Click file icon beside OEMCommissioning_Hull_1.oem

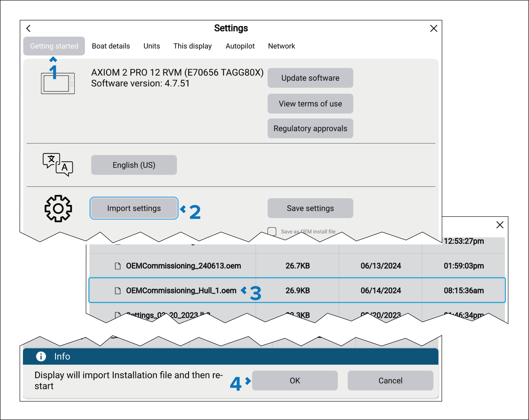click(118, 291)
